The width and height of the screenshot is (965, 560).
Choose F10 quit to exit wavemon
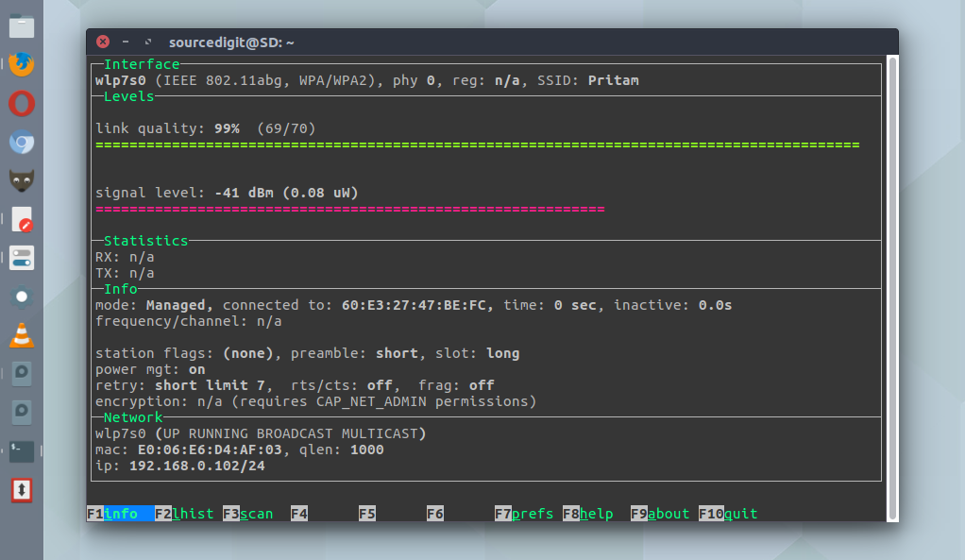(729, 514)
